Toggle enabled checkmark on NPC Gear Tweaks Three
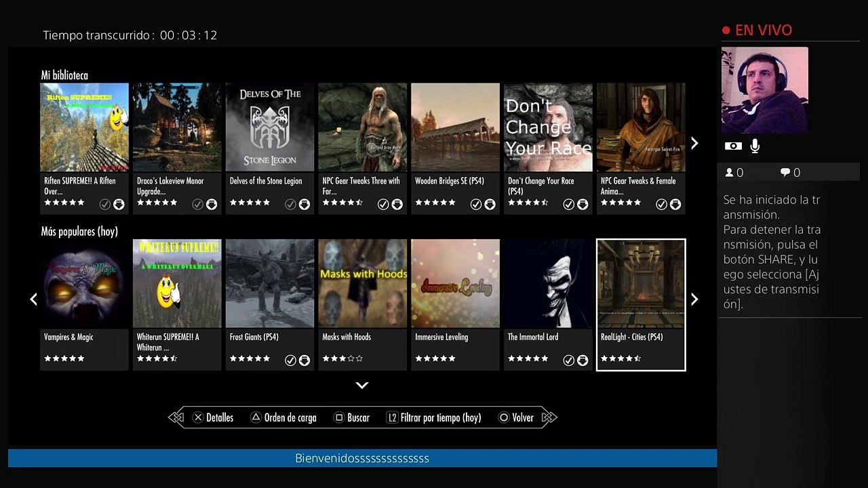The image size is (868, 488). coord(383,204)
